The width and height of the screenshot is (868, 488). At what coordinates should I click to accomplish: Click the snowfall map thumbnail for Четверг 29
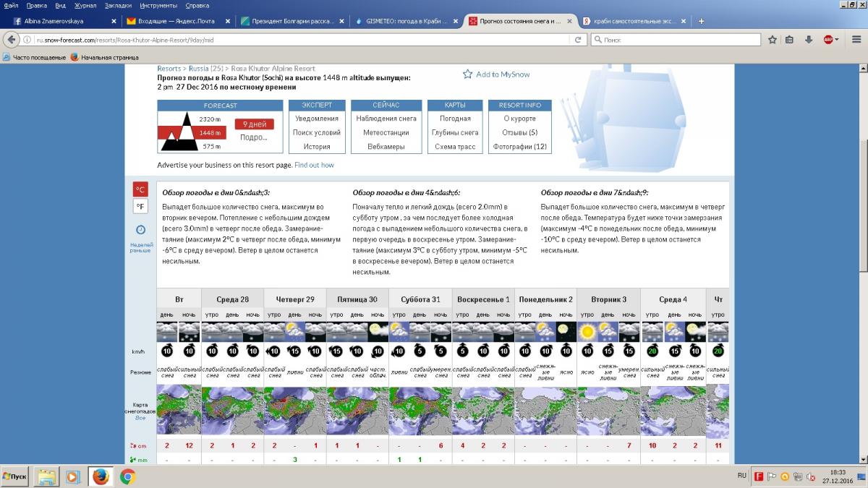(294, 410)
